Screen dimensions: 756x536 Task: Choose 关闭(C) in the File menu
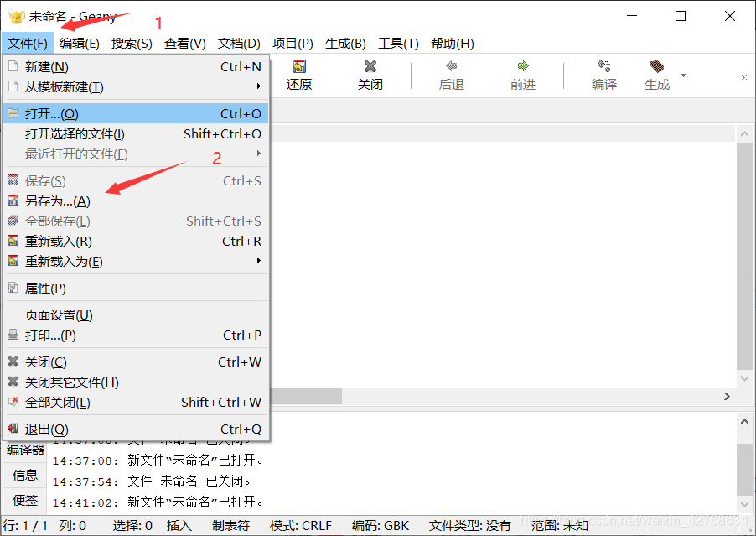136,362
